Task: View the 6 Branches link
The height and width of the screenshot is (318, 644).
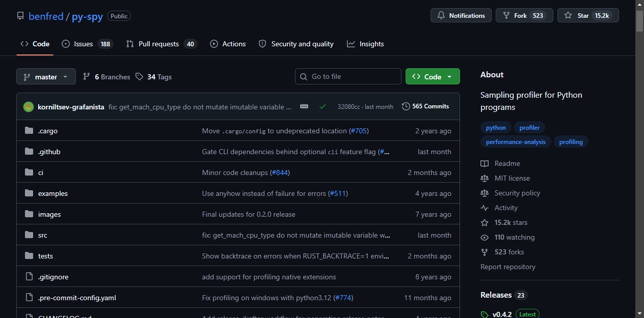Action: click(107, 77)
